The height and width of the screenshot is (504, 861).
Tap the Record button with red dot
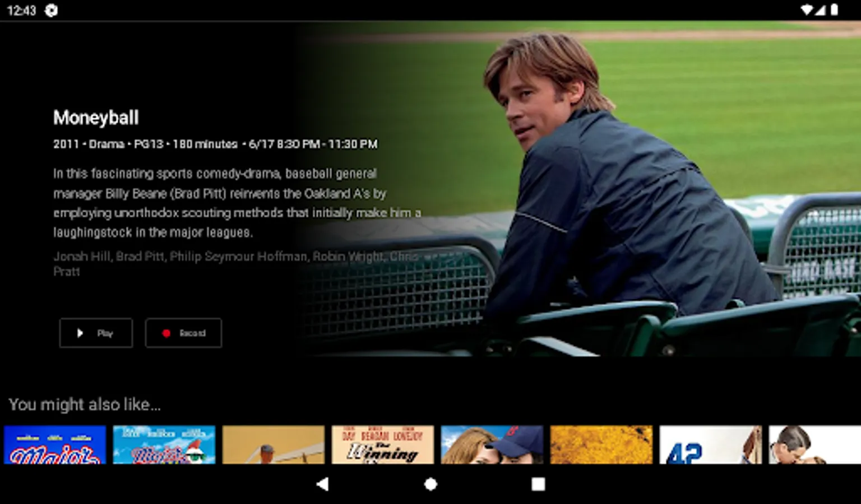pos(183,333)
